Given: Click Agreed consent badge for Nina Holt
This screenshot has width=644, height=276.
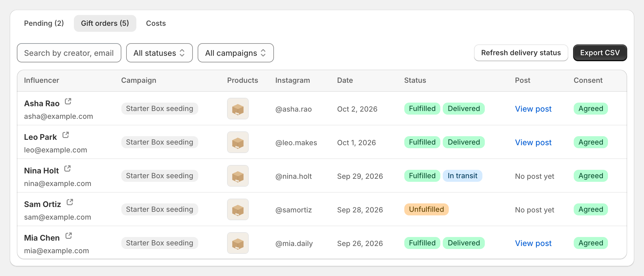Looking at the screenshot, I should point(591,176).
